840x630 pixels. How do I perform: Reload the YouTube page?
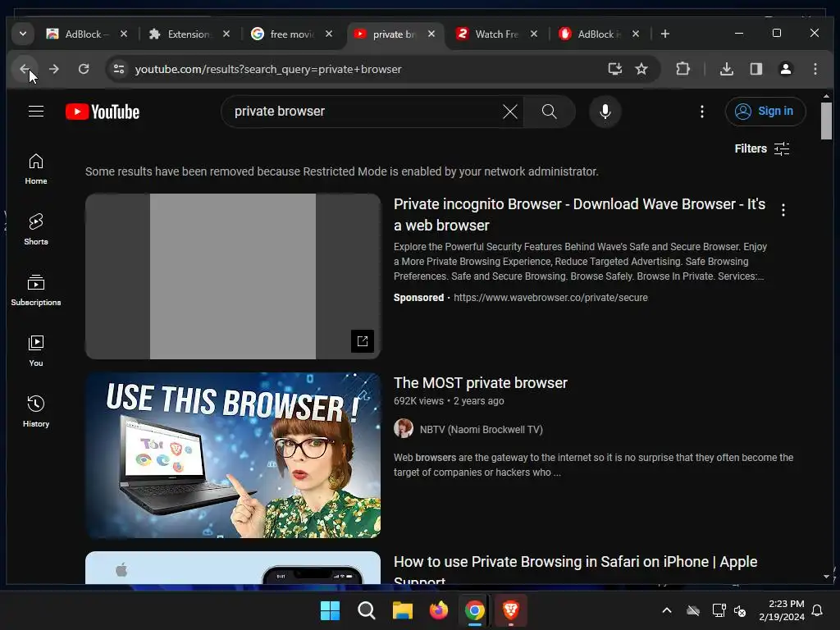[x=84, y=69]
